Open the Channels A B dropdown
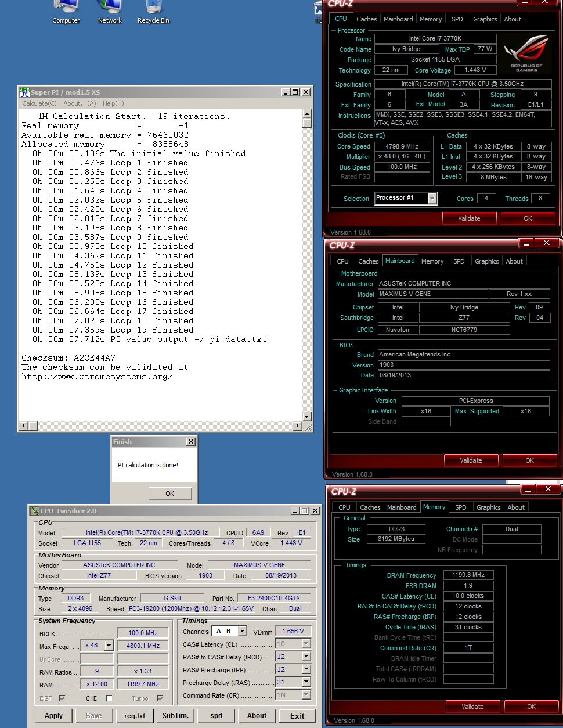This screenshot has height=728, width=563. (242, 631)
